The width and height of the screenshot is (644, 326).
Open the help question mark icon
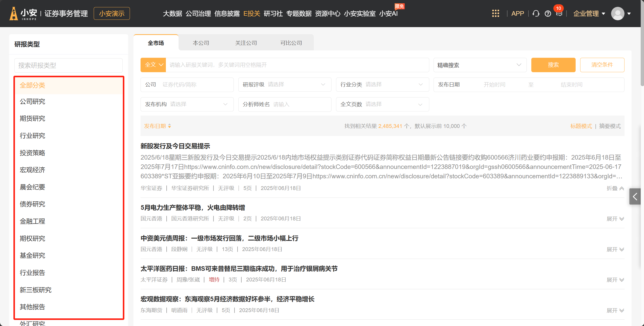[548, 13]
